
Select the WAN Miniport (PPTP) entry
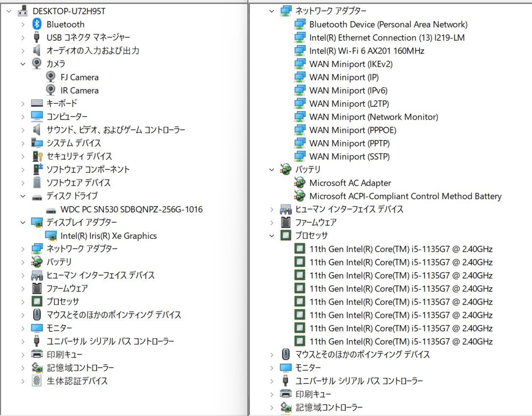coord(349,143)
